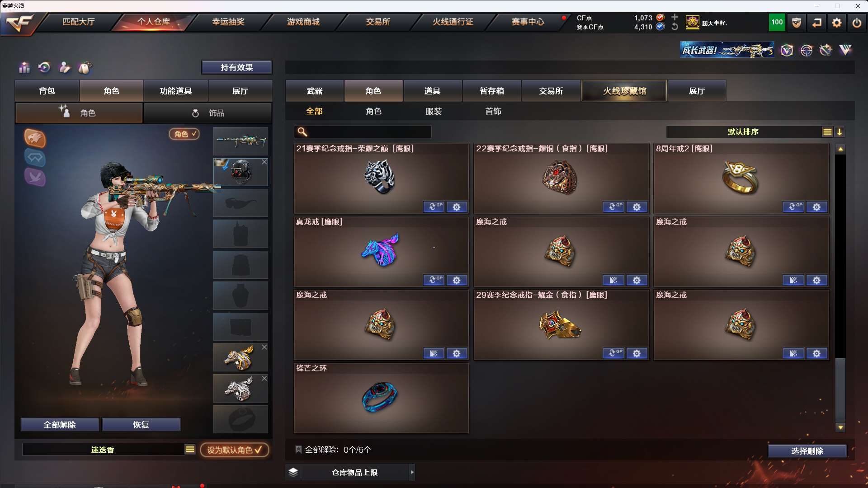Click the search magnifier icon
This screenshot has height=488, width=868.
302,132
